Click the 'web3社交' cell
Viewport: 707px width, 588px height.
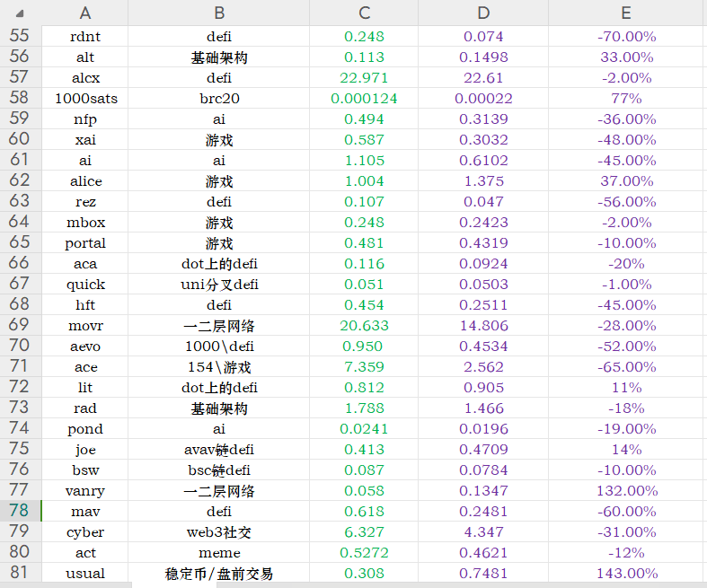click(x=218, y=531)
